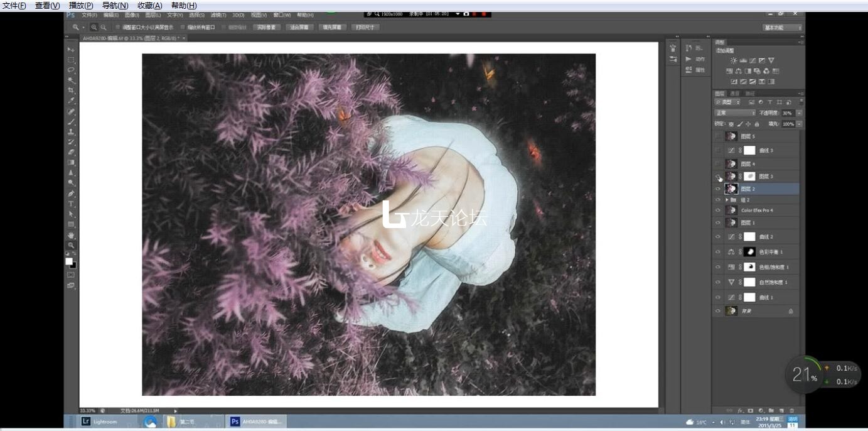Open the 不透明度 opacity dropdown arrow
Image resolution: width=868 pixels, height=431 pixels.
[798, 113]
